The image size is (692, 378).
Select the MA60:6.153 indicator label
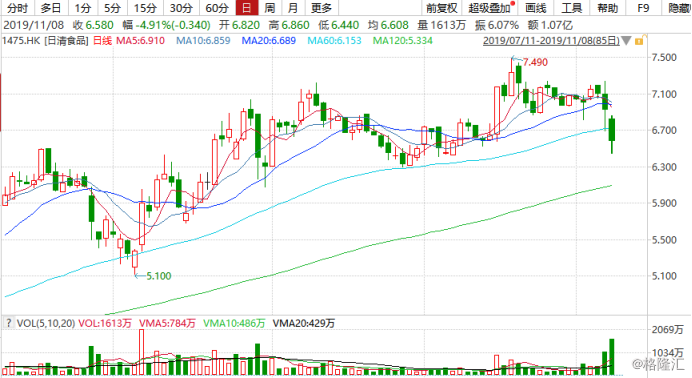click(335, 41)
